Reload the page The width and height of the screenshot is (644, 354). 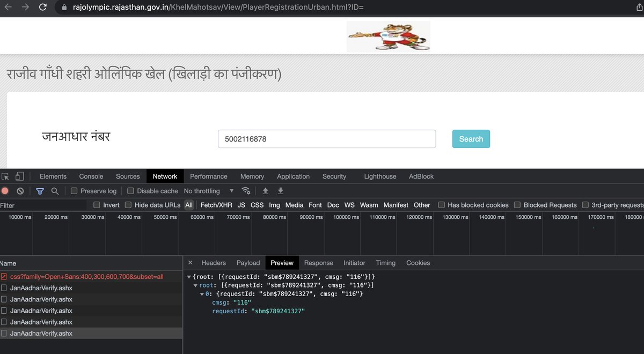pos(43,7)
